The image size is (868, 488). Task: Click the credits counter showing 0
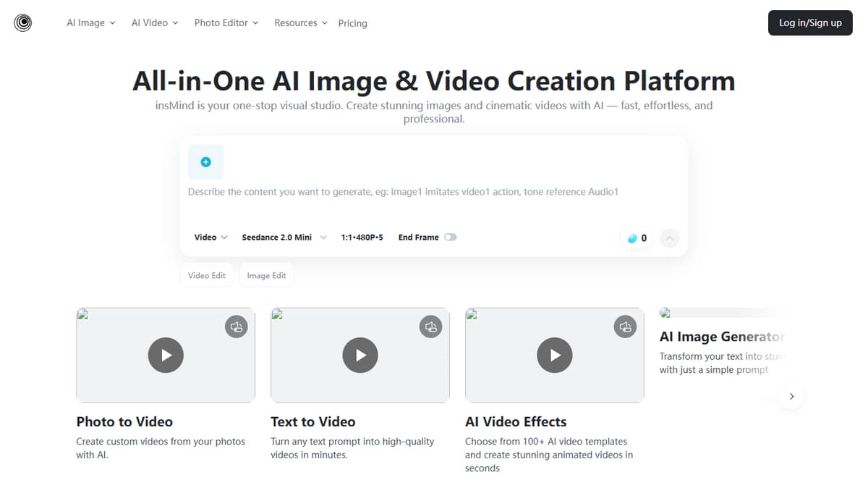(x=637, y=238)
